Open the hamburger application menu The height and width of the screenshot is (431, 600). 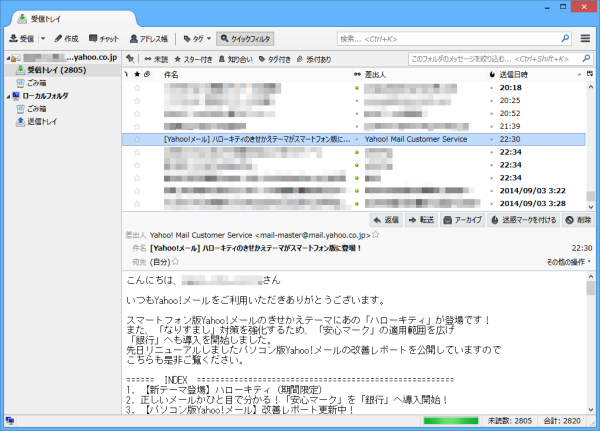(x=585, y=38)
